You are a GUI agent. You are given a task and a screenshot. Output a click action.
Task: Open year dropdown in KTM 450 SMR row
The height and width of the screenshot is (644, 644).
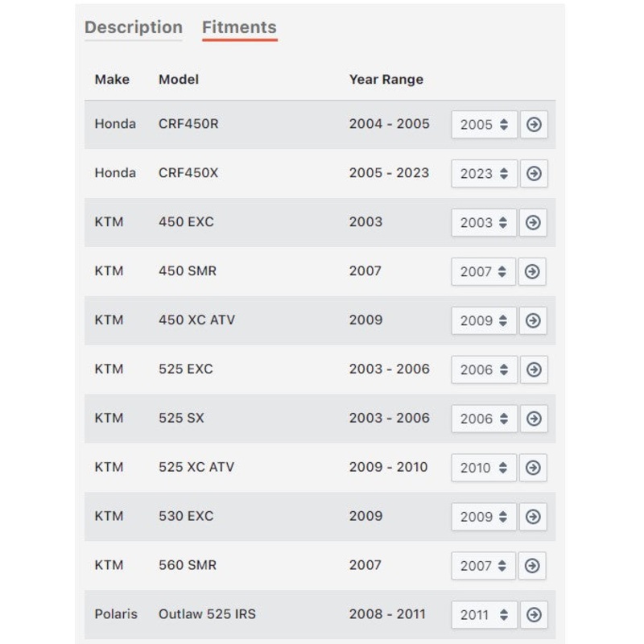pos(484,271)
